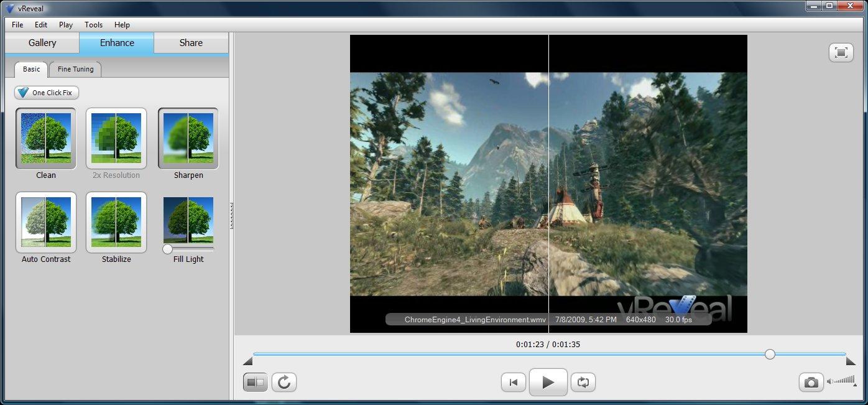Click the vReveal title bar logo icon
This screenshot has height=405, width=868.
click(x=10, y=8)
